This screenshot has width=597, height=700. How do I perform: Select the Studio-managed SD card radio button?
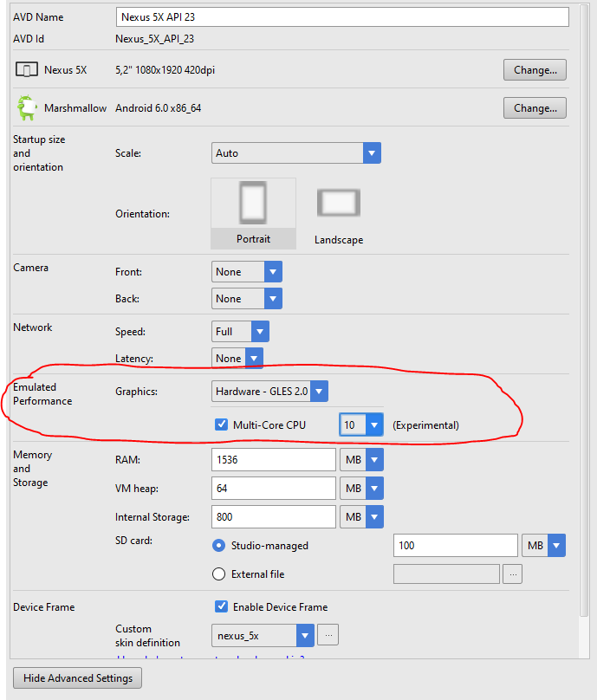pyautogui.click(x=219, y=546)
